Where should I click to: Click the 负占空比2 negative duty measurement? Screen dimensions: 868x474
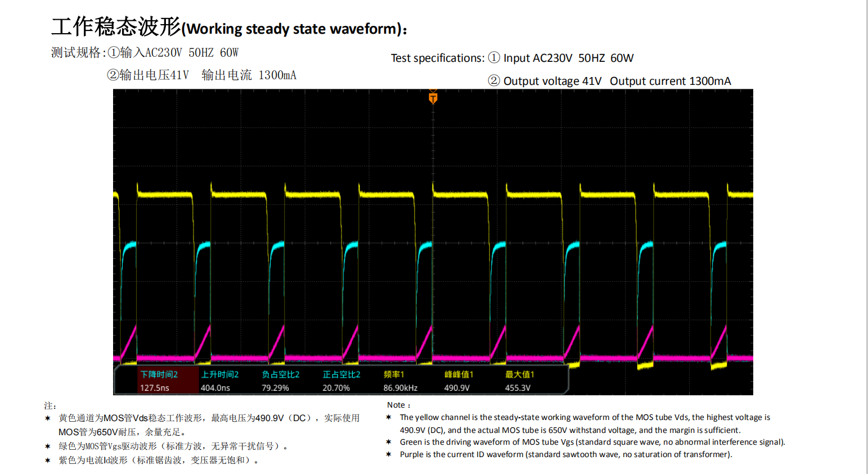point(281,374)
